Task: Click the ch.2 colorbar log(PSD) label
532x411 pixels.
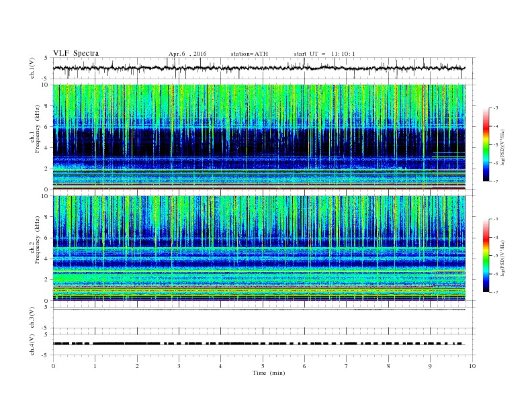Action: [x=503, y=258]
